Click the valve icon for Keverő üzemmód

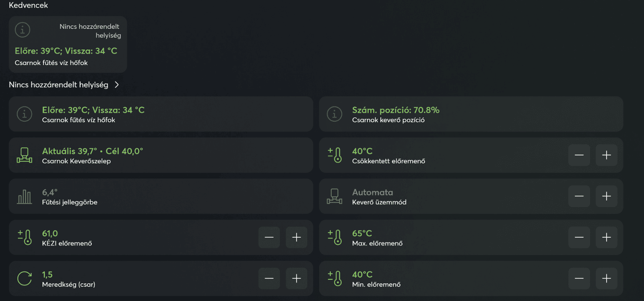pos(334,196)
